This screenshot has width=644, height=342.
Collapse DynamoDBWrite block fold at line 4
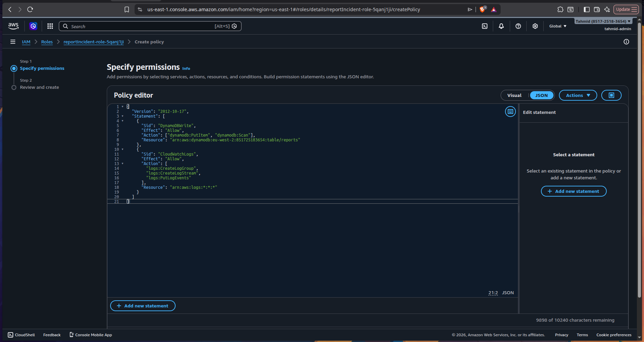122,121
